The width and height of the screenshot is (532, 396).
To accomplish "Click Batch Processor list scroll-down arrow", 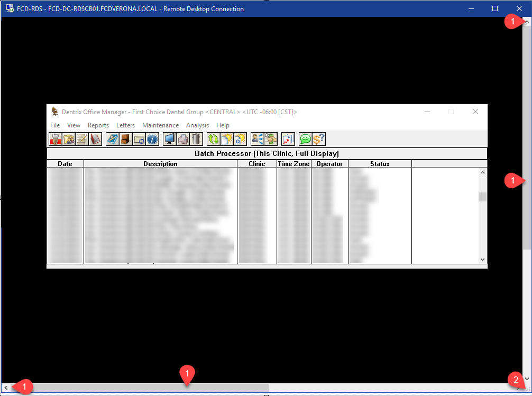I will pos(482,260).
